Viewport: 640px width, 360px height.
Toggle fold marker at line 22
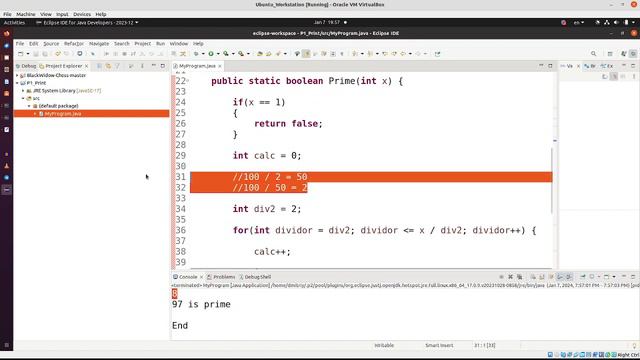(x=188, y=81)
